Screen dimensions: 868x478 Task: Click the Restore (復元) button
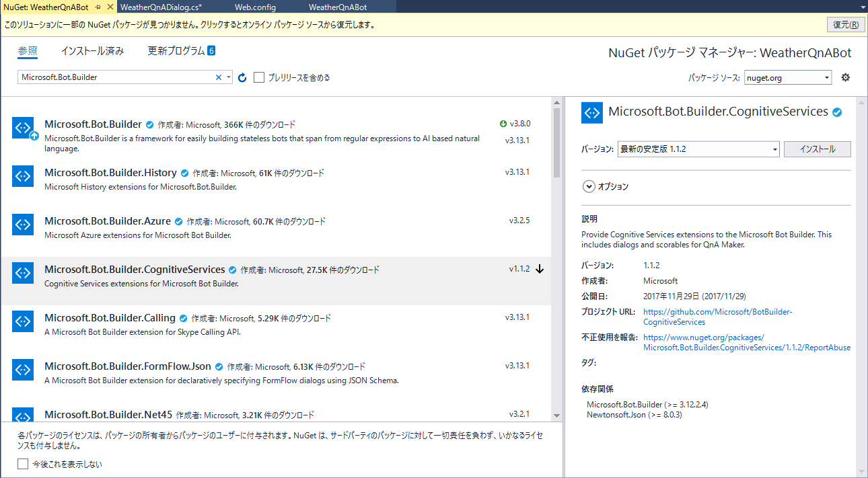(x=846, y=25)
